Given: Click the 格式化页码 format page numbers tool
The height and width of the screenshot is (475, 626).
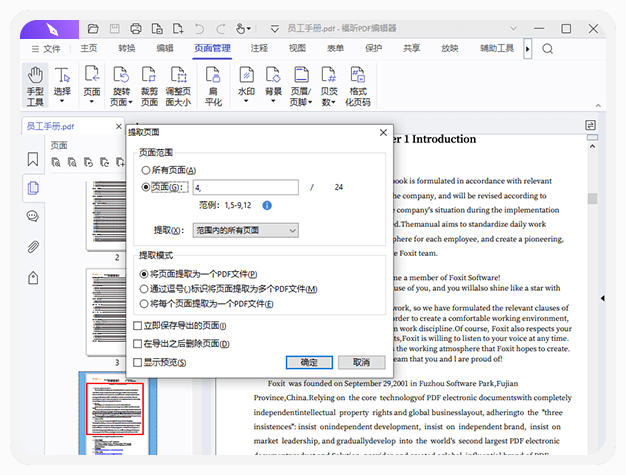Looking at the screenshot, I should (x=358, y=86).
